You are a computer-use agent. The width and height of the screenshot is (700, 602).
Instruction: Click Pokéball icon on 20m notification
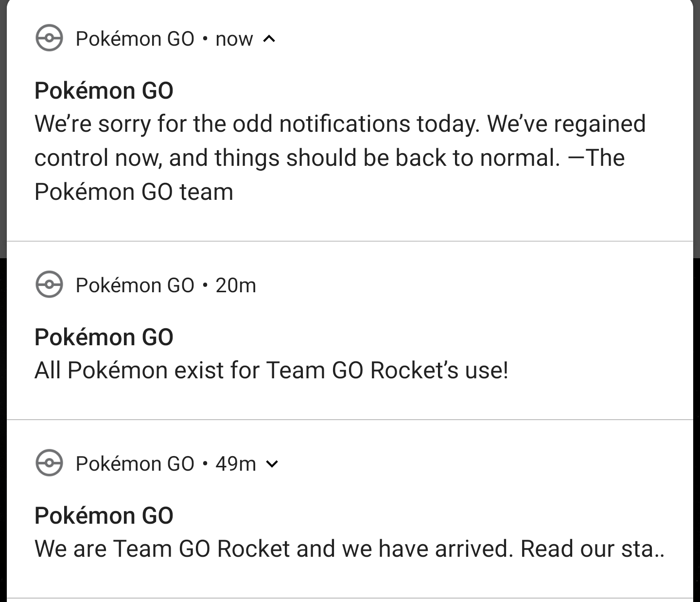point(49,284)
